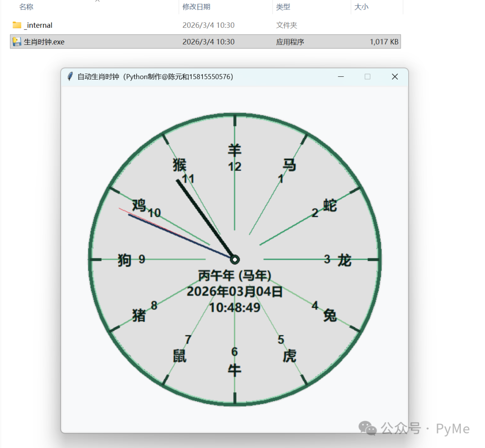This screenshot has width=485, height=448.
Task: Click the 应用程序 type cell
Action: (x=290, y=42)
